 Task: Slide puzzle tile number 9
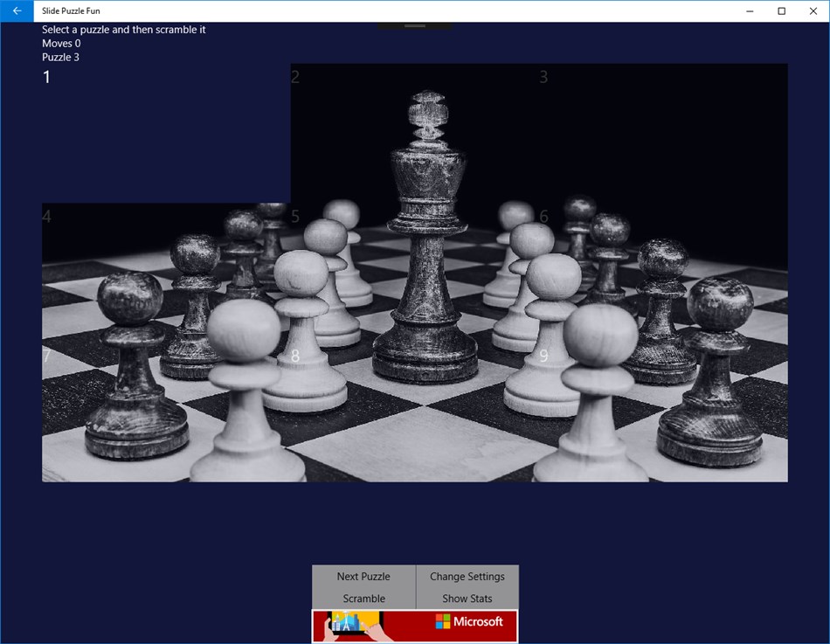click(x=664, y=411)
